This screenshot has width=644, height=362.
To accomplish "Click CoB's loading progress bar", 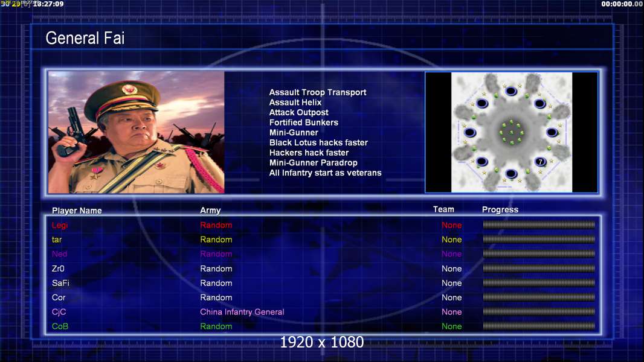I will coord(539,326).
